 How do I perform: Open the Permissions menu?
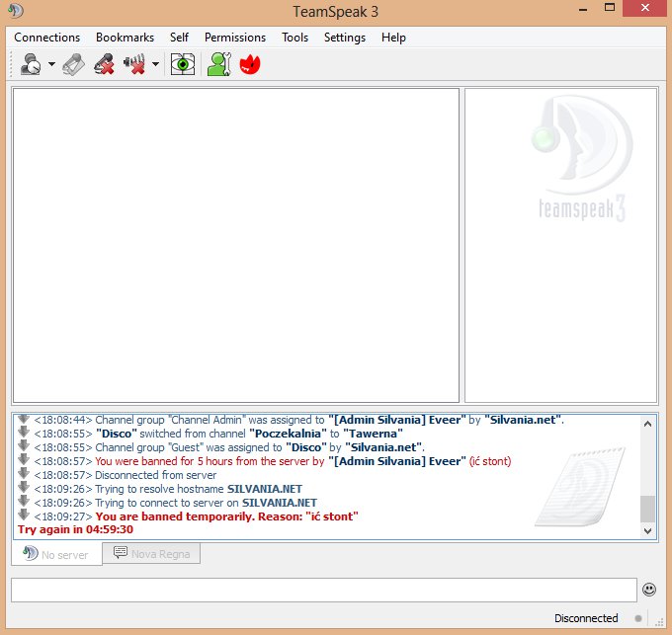(x=235, y=38)
